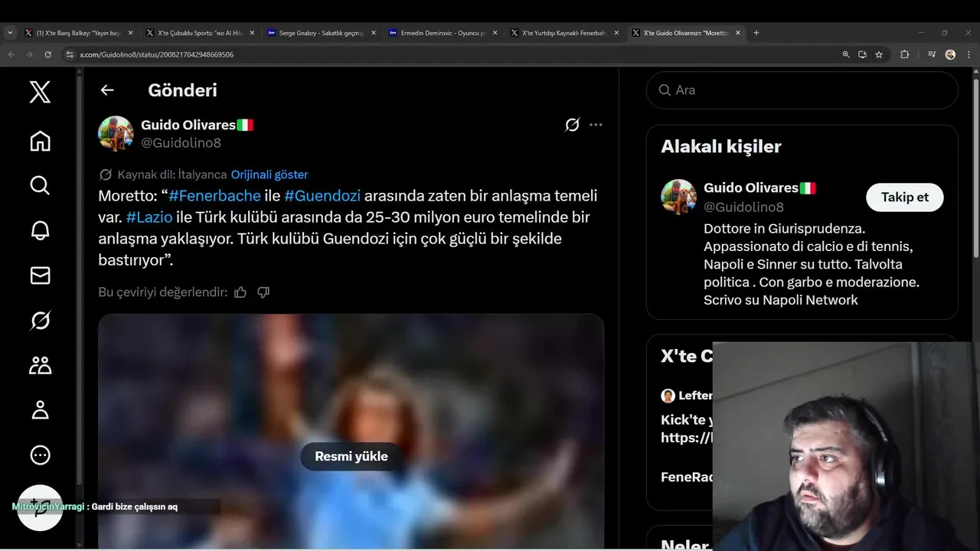This screenshot has width=980, height=551.
Task: Open the Explore search icon in sidebar
Action: point(40,185)
